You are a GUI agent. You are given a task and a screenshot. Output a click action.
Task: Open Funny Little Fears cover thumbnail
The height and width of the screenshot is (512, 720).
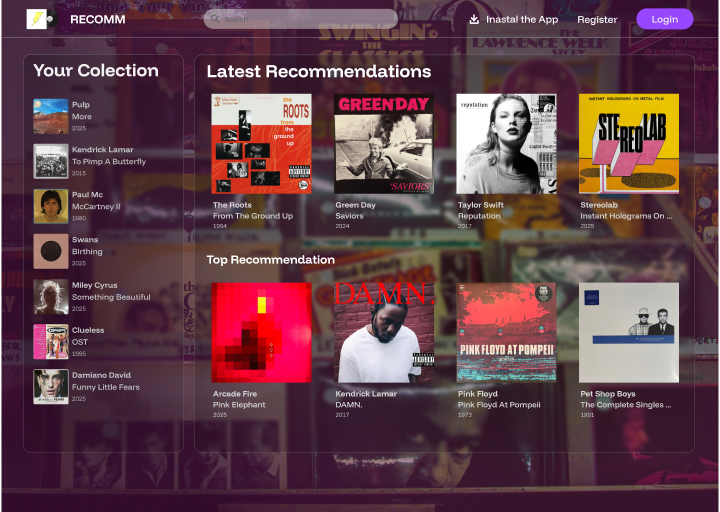pyautogui.click(x=51, y=387)
